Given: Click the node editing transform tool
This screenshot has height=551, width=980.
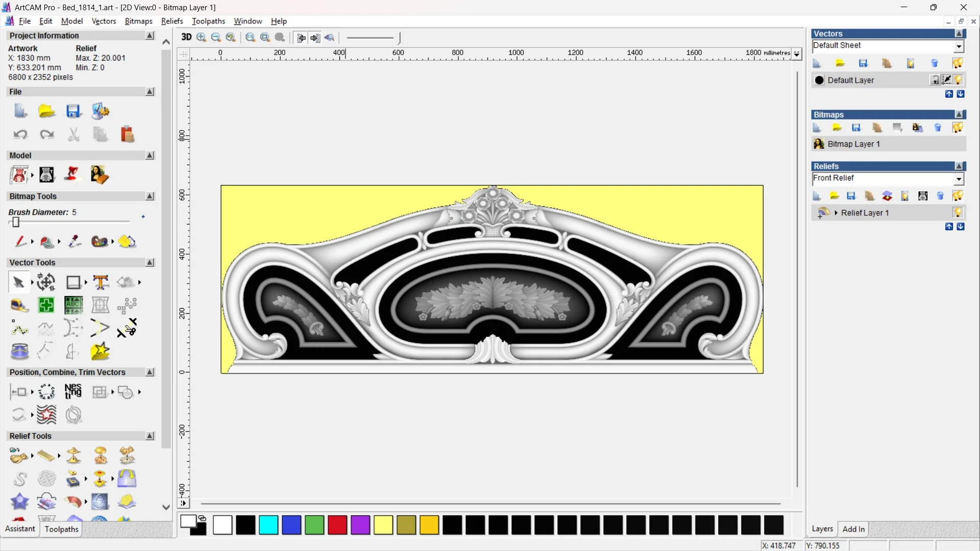Looking at the screenshot, I should pyautogui.click(x=46, y=282).
